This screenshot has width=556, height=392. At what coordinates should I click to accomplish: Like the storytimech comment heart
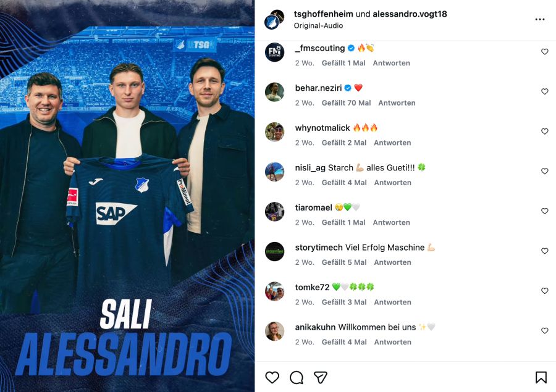pyautogui.click(x=545, y=251)
